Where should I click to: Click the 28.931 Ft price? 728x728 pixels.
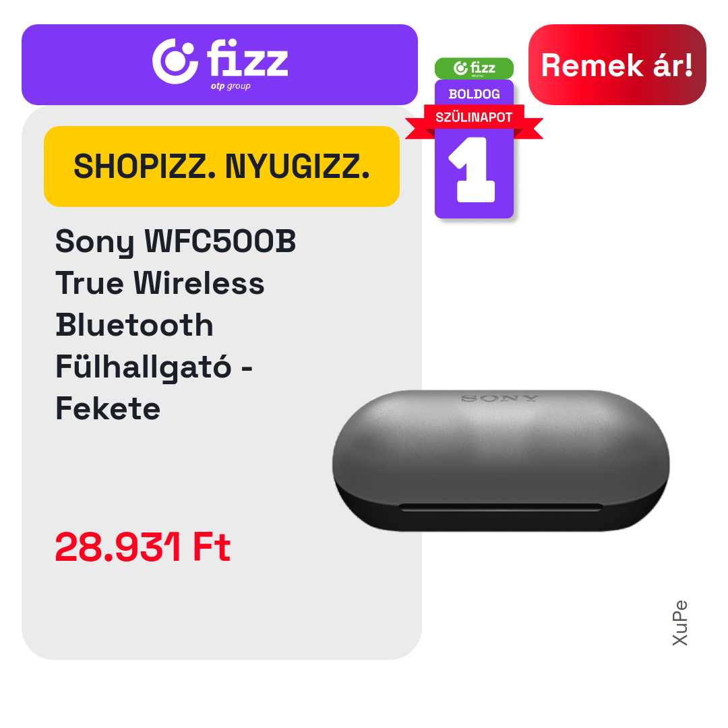(x=142, y=547)
